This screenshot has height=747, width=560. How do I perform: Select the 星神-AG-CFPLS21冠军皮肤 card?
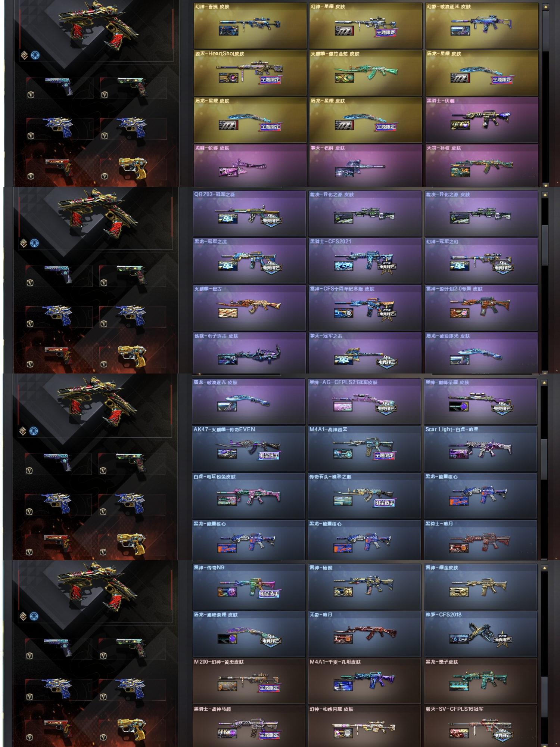[364, 402]
